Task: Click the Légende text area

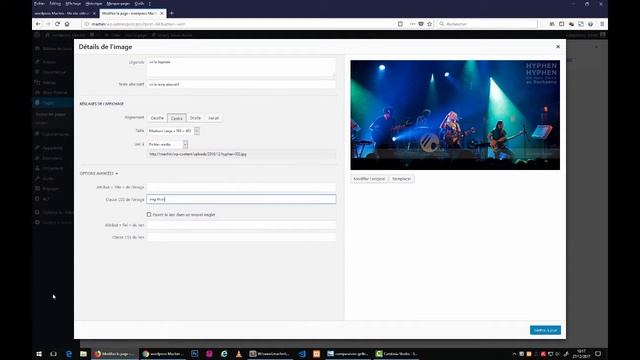Action: click(x=241, y=67)
